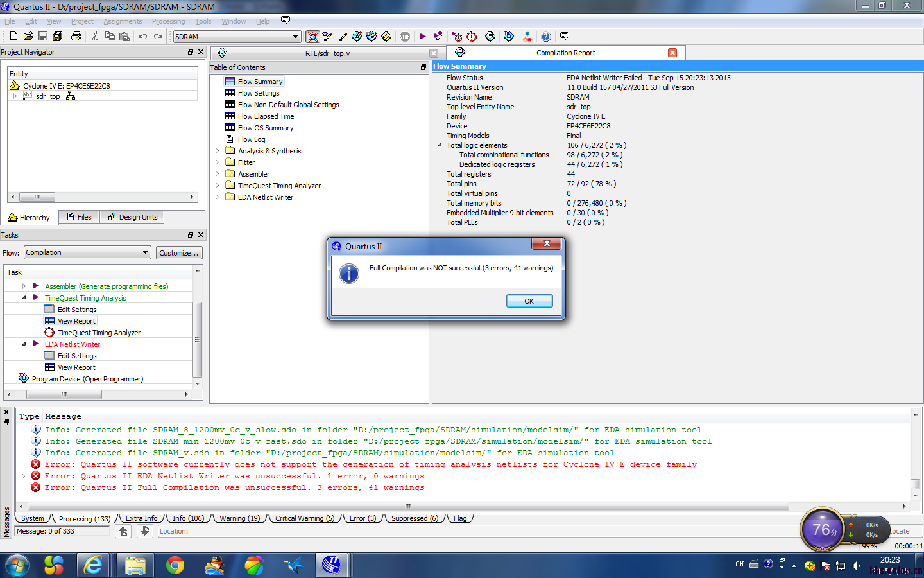Click the Paste toolbar icon
The height and width of the screenshot is (578, 924).
click(124, 37)
